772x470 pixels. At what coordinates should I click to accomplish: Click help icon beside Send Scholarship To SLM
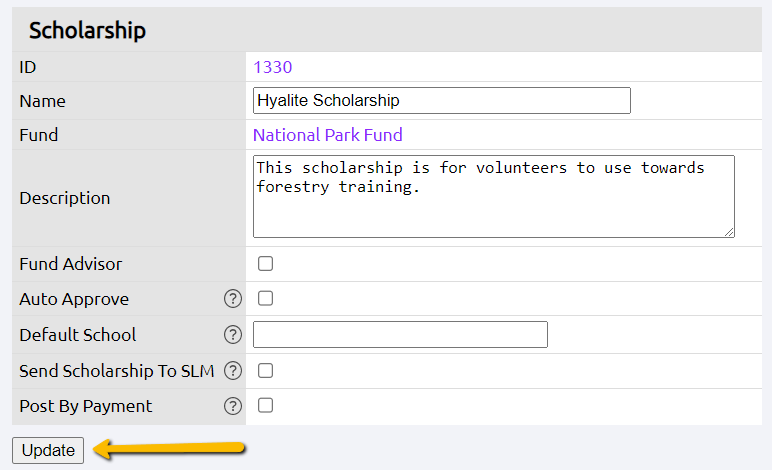(233, 371)
